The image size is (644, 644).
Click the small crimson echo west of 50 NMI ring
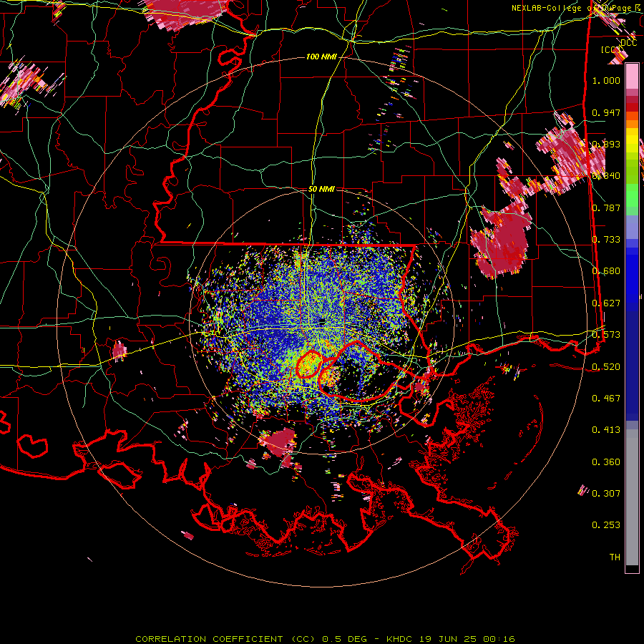coord(119,351)
